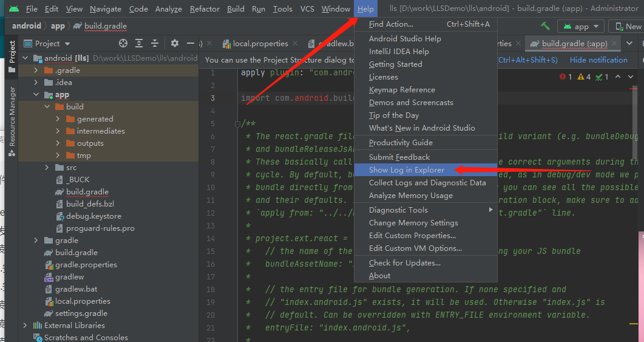644x342 pixels.
Task: Go to previous highlighted error arrow
Action: pos(618,77)
